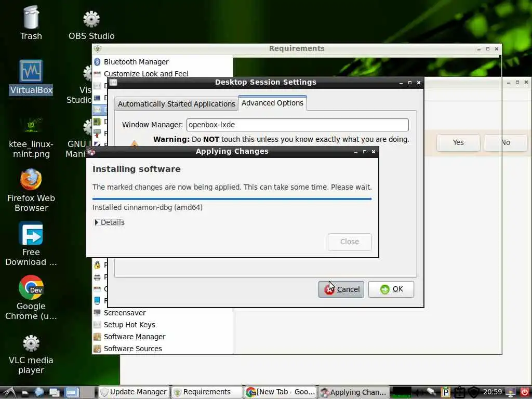Click the Requirements window title icon
This screenshot has width=532, height=399.
click(x=98, y=48)
